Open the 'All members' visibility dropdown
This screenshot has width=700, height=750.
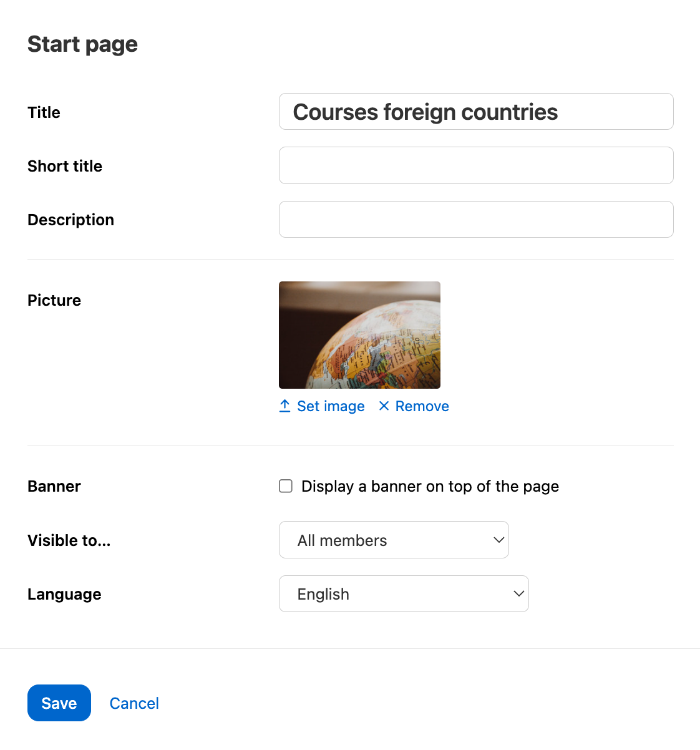click(393, 540)
